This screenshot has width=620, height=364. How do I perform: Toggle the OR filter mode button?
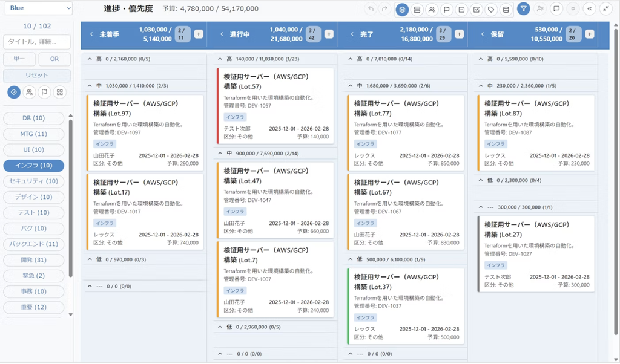point(54,59)
